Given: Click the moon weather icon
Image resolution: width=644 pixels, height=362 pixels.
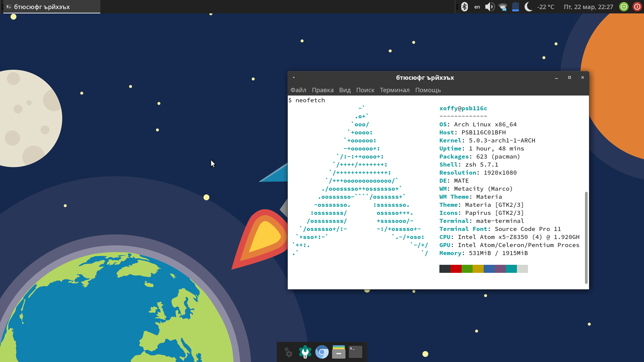Looking at the screenshot, I should point(529,7).
